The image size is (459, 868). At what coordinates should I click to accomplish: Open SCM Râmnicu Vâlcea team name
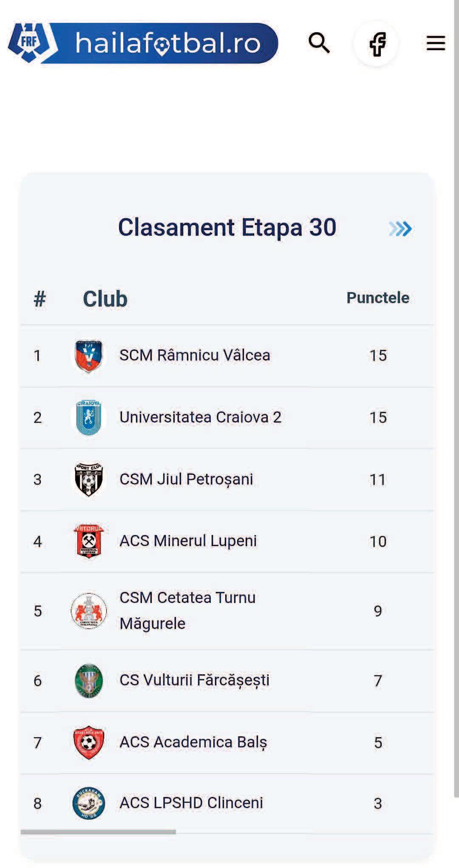(x=195, y=355)
